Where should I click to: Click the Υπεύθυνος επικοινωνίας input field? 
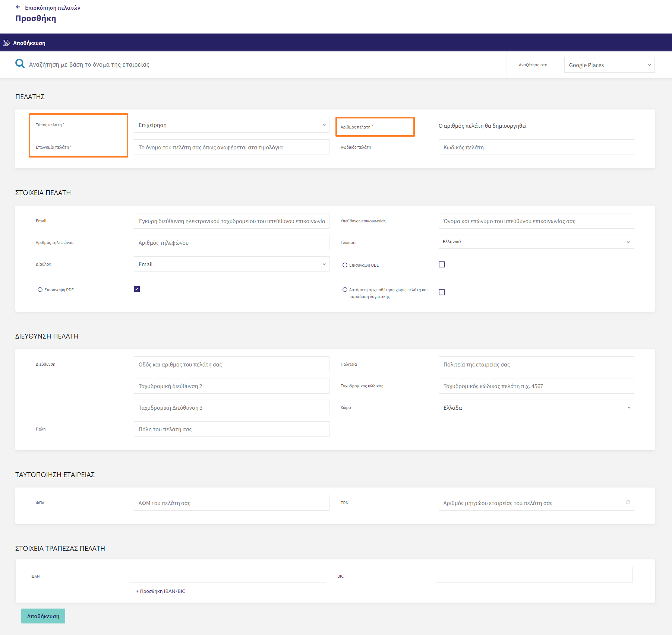click(x=536, y=221)
